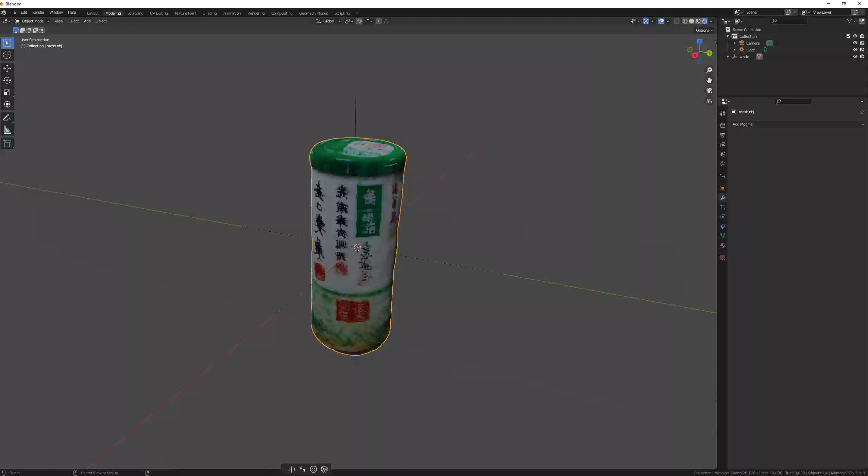Click the Modeling tab

tap(113, 13)
